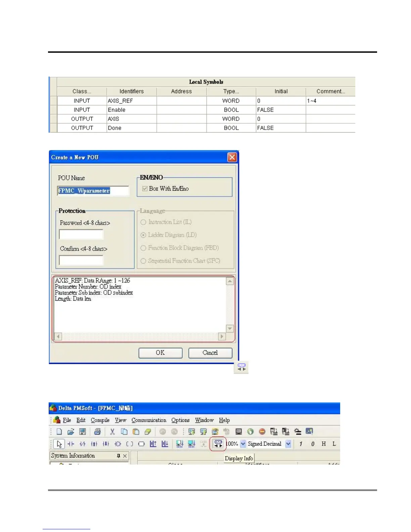Click the black monitor icon in toolbar

[239, 432]
